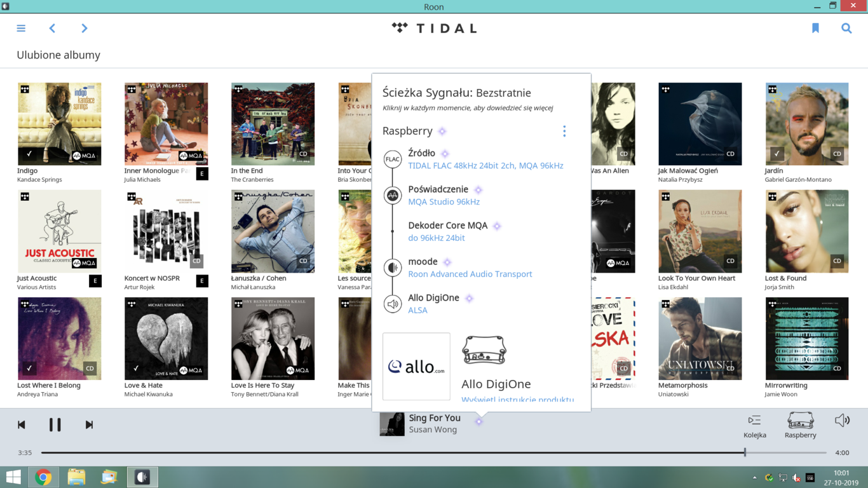Click Roon Advanced Audio Transport link
868x488 pixels.
coord(470,274)
